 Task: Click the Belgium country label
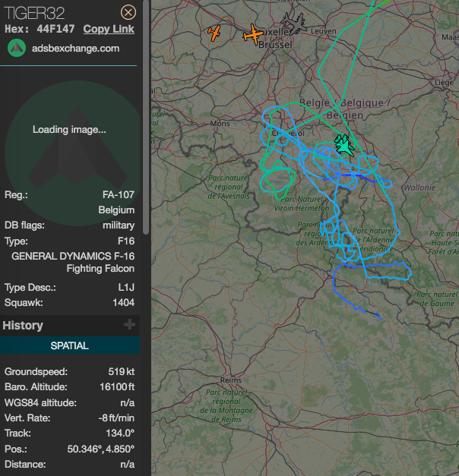116,210
